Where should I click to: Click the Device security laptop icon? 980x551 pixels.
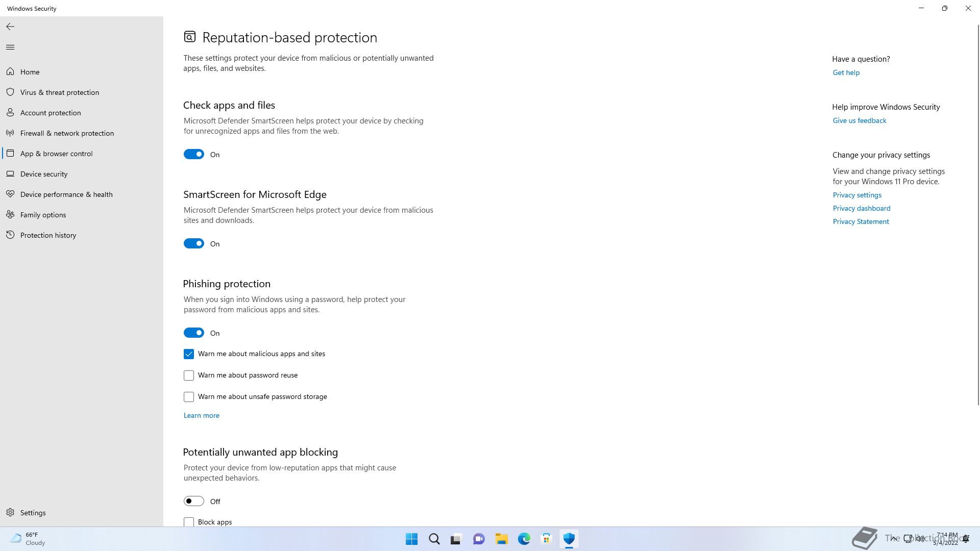(x=10, y=174)
